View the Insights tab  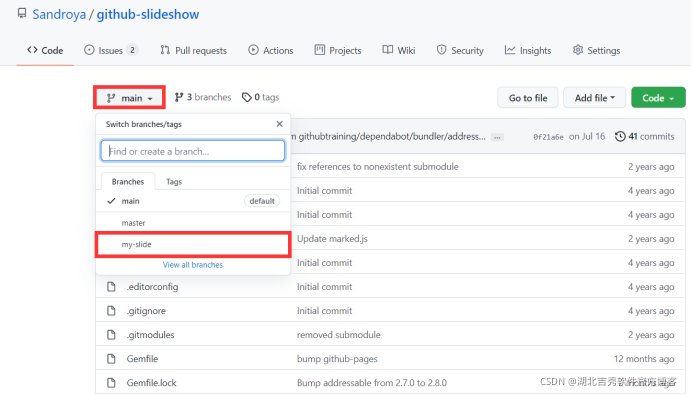pyautogui.click(x=528, y=50)
